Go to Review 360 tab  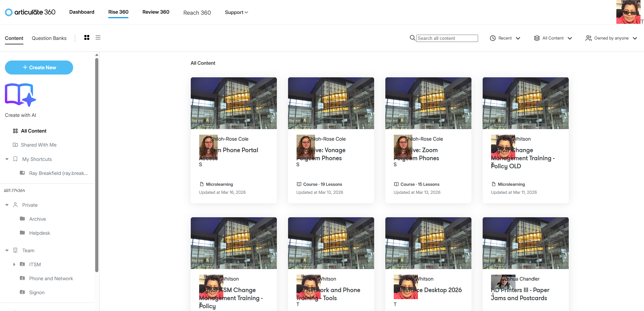[x=156, y=12]
